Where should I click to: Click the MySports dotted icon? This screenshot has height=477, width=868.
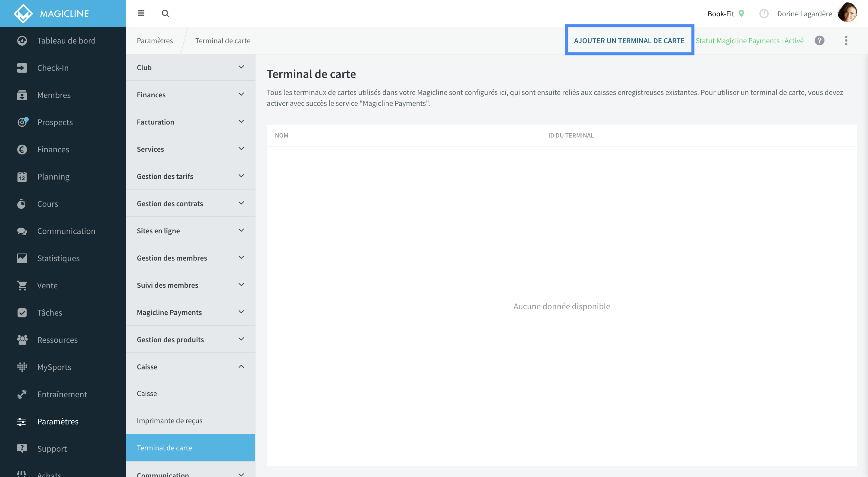pyautogui.click(x=22, y=367)
